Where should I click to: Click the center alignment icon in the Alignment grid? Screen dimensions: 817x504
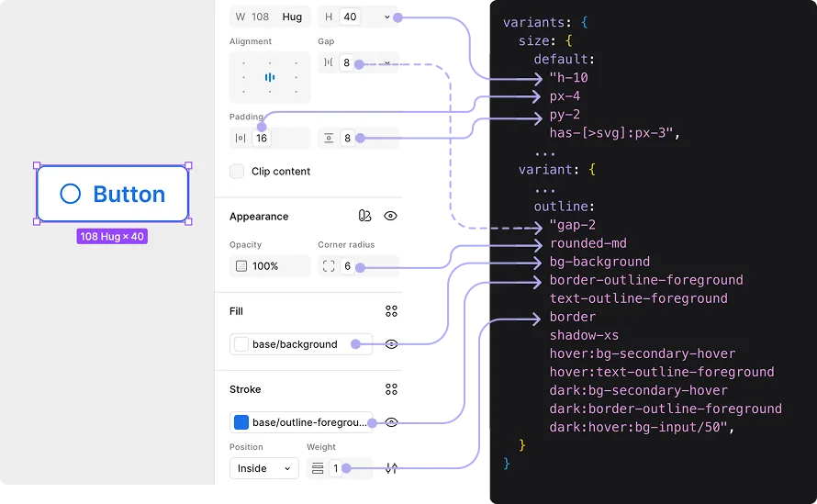269,78
